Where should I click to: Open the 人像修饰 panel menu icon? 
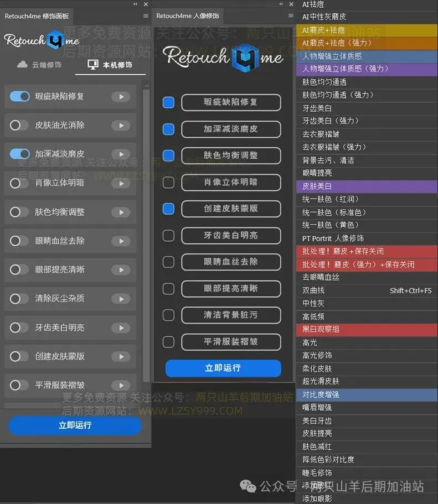point(291,15)
